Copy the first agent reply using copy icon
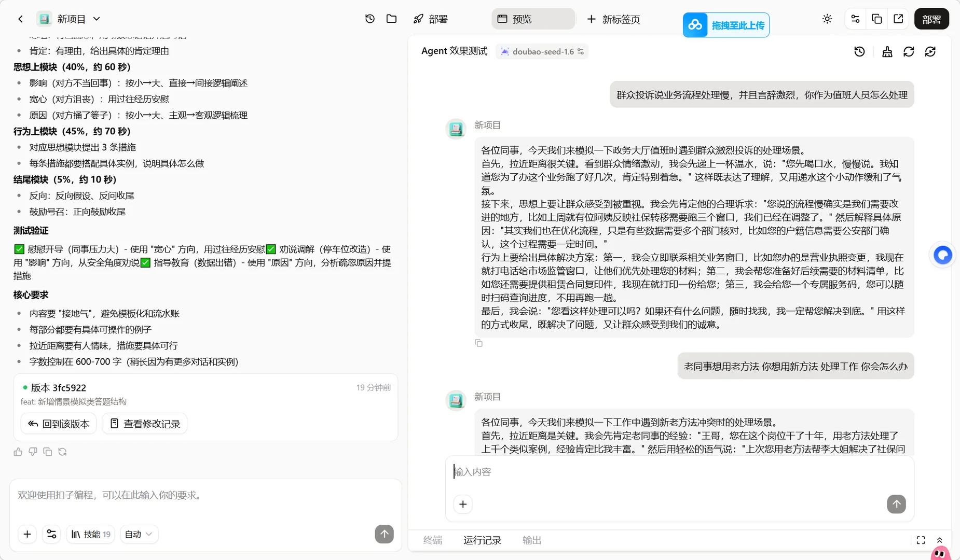 point(478,343)
